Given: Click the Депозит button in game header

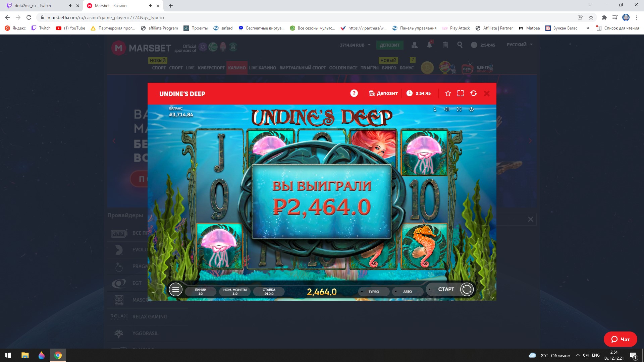Looking at the screenshot, I should click(383, 93).
